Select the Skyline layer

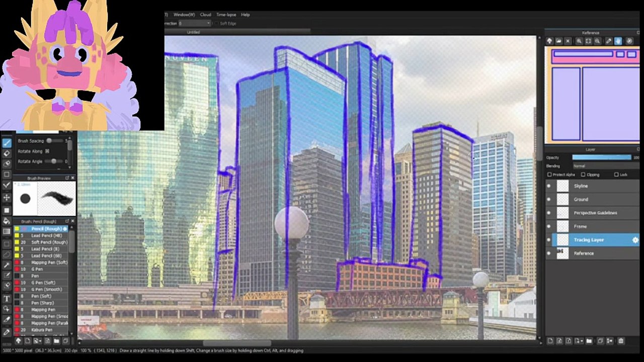[592, 186]
